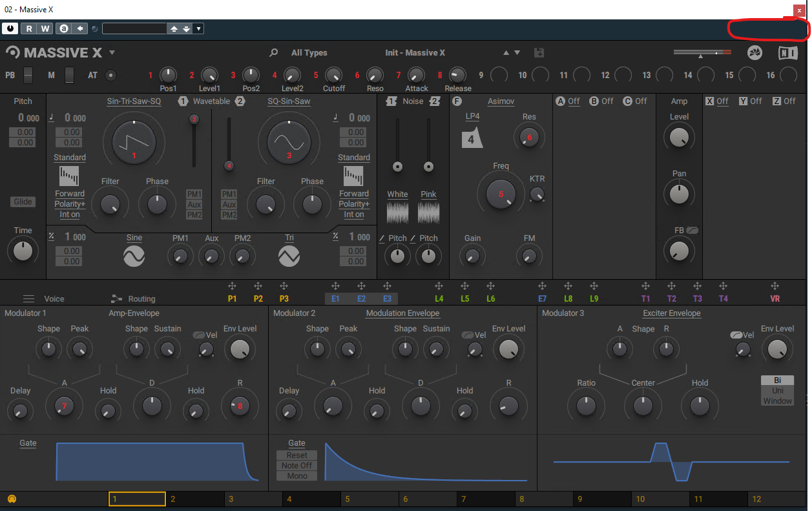Open the Massive X main menu arrow
812x511 pixels.
tap(112, 53)
